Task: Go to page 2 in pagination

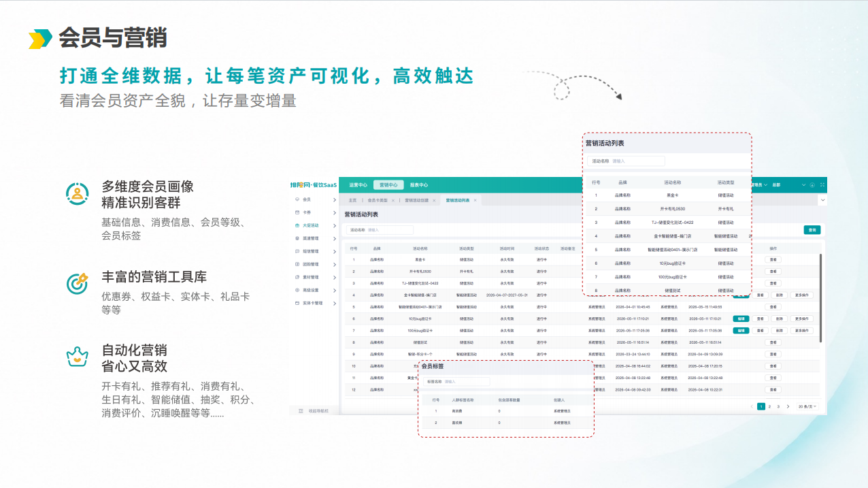Action: pos(770,406)
